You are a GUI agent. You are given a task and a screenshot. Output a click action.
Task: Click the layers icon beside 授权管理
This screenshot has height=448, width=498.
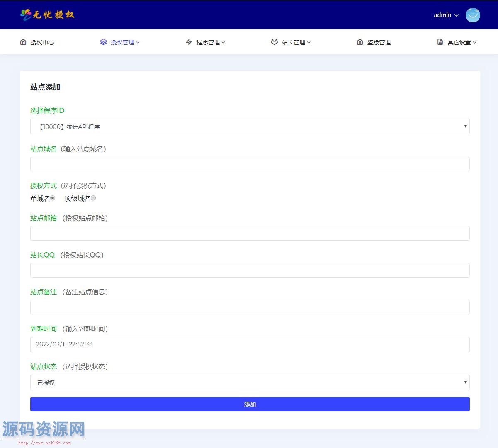coord(103,42)
